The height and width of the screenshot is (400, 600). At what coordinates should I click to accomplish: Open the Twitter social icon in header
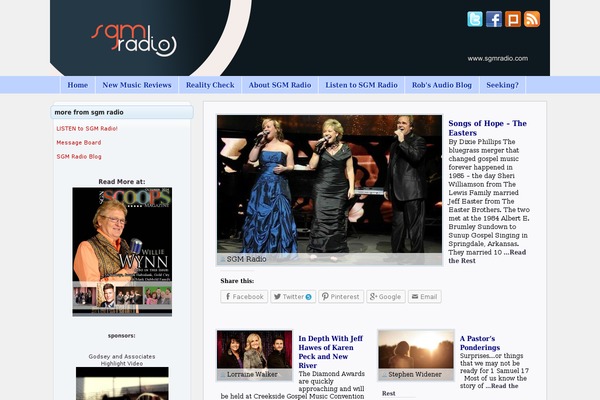pyautogui.click(x=474, y=19)
